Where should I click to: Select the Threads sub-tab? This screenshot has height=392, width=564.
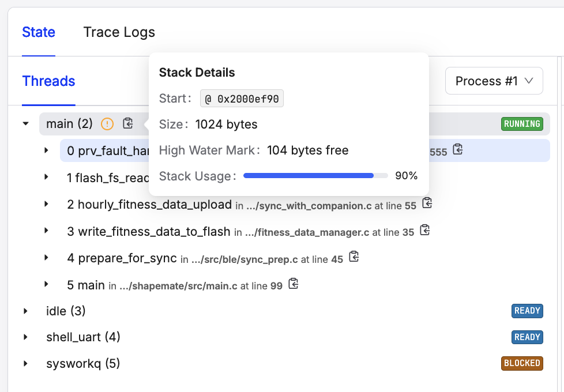pyautogui.click(x=48, y=81)
